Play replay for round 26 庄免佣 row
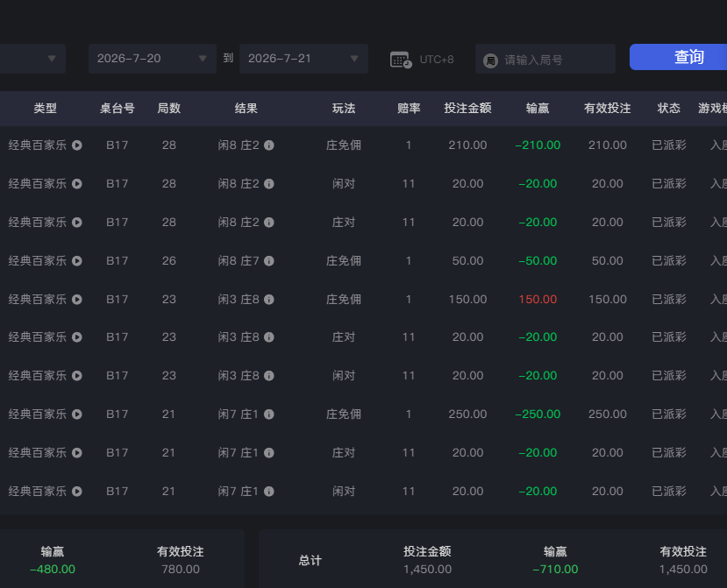The width and height of the screenshot is (727, 588). 77,261
